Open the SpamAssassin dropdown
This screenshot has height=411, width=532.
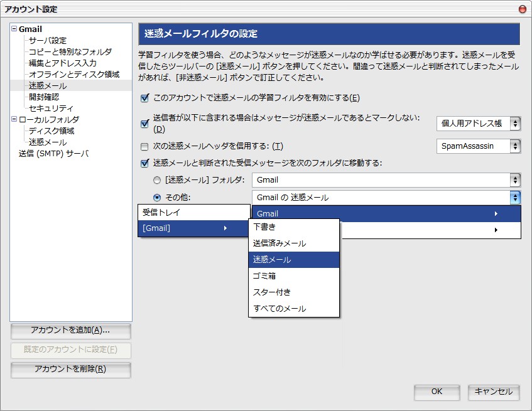[479, 146]
